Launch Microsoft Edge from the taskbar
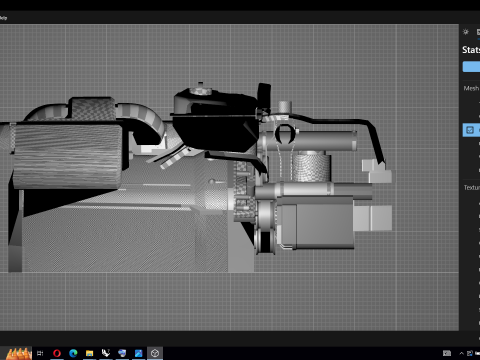Image resolution: width=480 pixels, height=360 pixels. pos(73,353)
